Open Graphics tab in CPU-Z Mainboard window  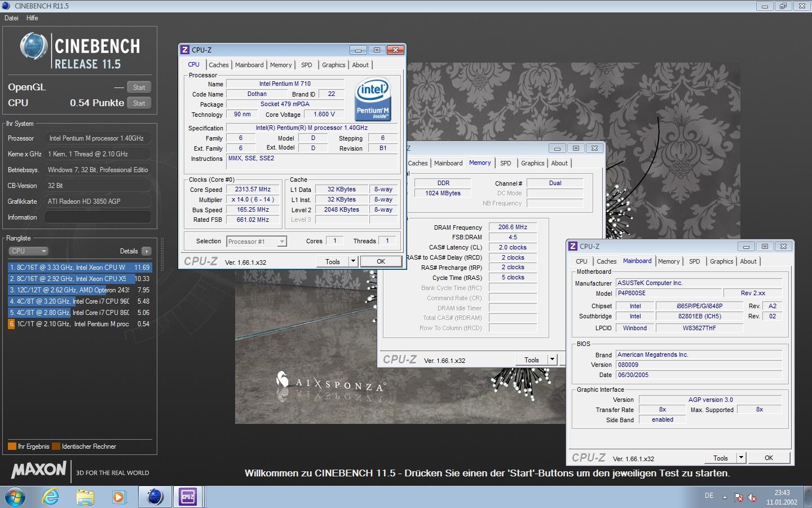(x=722, y=261)
